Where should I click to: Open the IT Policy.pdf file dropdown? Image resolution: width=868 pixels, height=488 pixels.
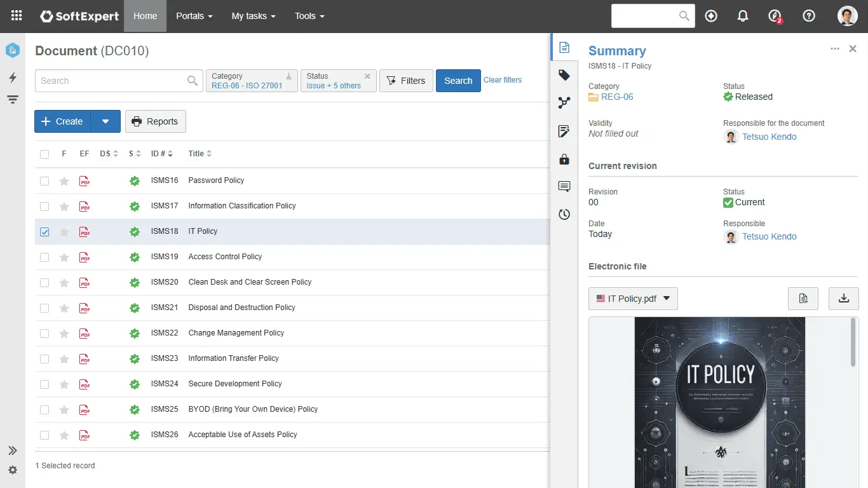pos(633,299)
